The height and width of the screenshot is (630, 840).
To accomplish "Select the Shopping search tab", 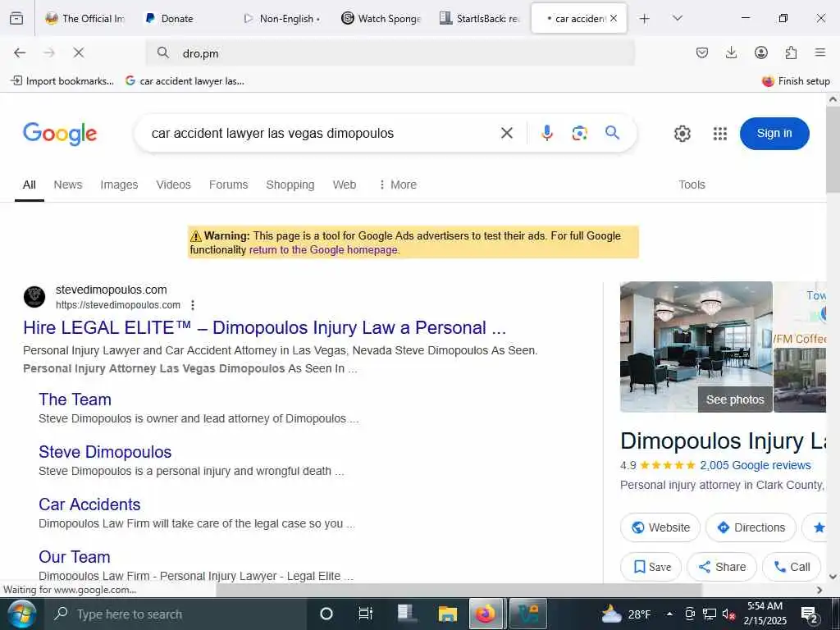I will (290, 185).
